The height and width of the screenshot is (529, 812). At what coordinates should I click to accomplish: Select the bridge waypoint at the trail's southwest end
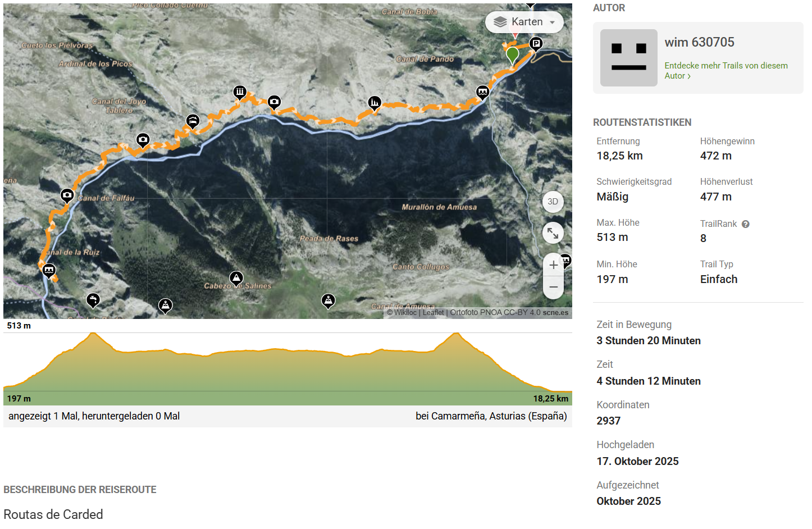tap(49, 270)
